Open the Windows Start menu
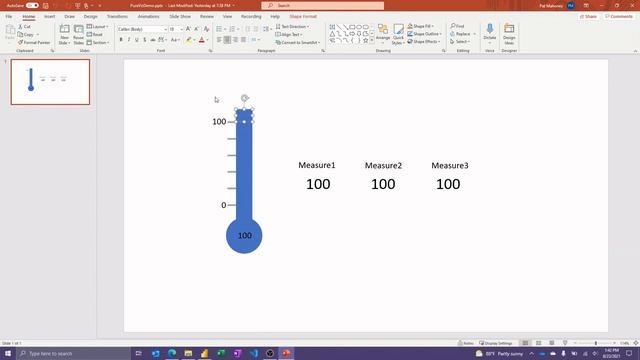 (8, 353)
